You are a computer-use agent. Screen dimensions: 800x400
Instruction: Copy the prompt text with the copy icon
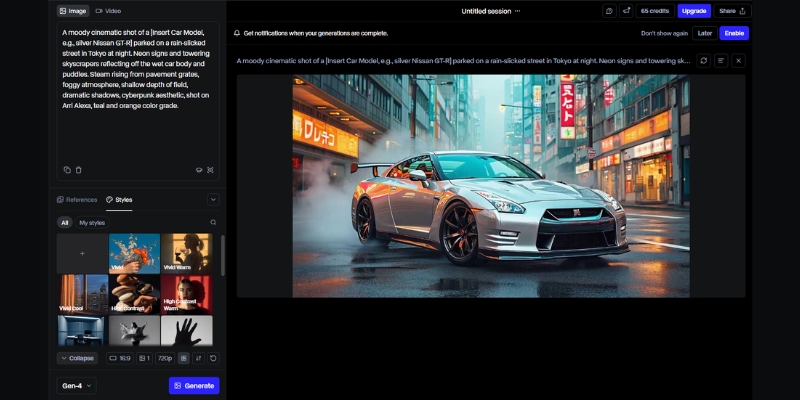coord(67,170)
